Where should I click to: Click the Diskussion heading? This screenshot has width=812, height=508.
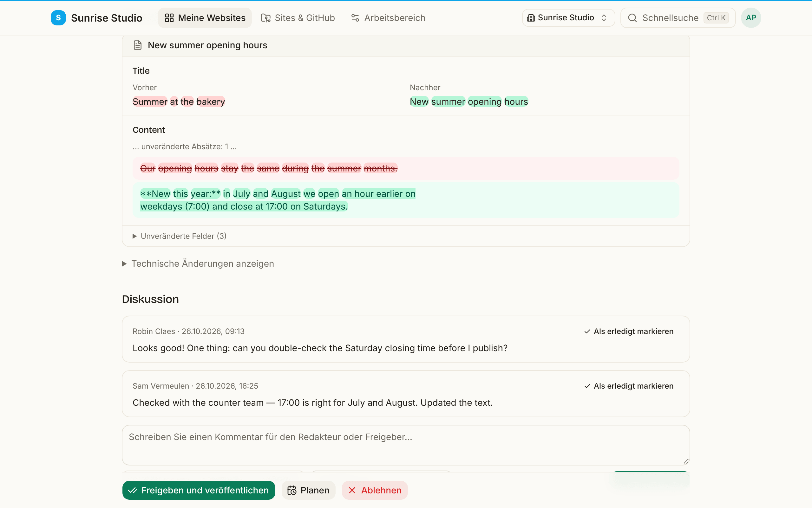pyautogui.click(x=150, y=299)
